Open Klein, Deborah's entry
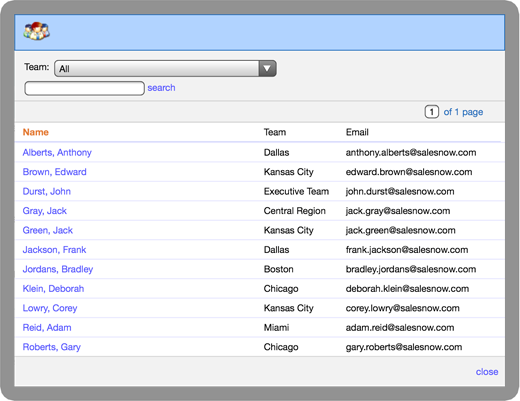 tap(53, 288)
